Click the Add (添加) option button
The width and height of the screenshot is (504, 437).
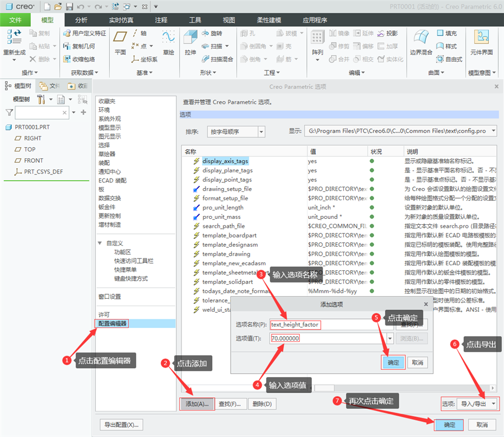197,404
